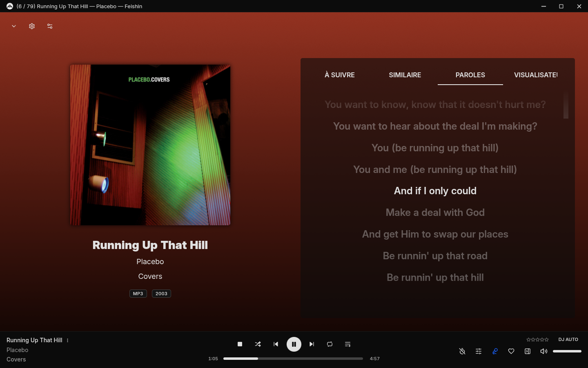This screenshot has width=588, height=368.
Task: Click the playback progress bar
Action: 293,359
